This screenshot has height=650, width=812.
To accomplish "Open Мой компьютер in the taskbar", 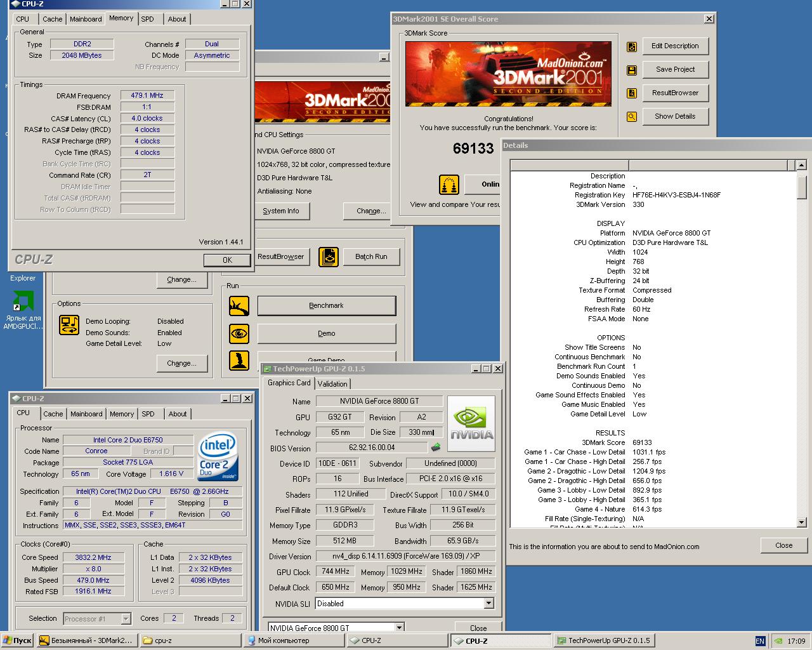I will pyautogui.click(x=294, y=641).
